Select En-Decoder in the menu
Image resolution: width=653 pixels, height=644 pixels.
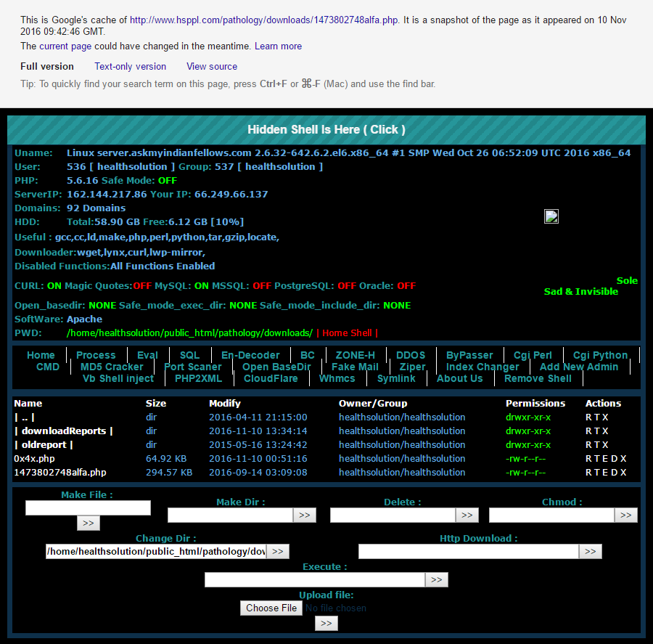(250, 355)
